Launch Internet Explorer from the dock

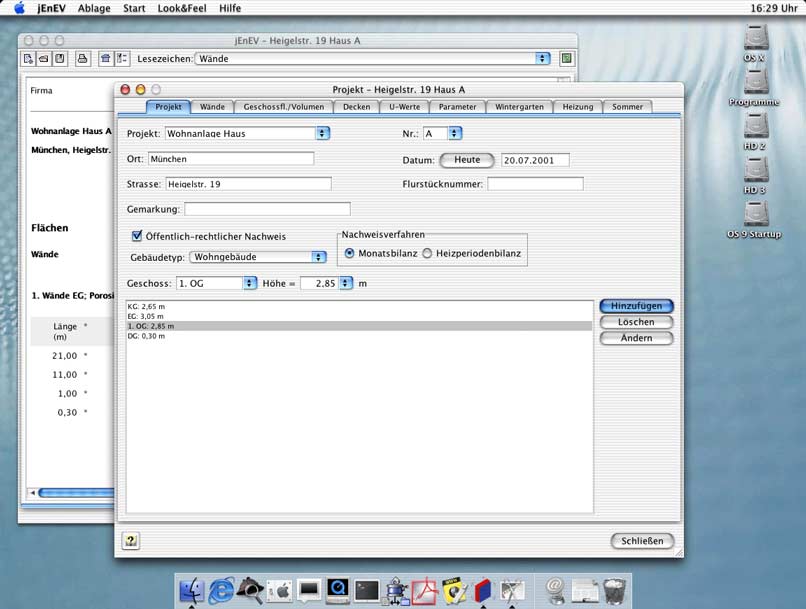221,590
